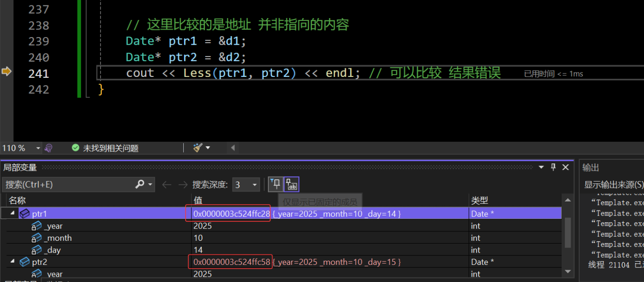Click 'Less' function call on line 241
This screenshot has width=644, height=282.
pyautogui.click(x=197, y=73)
